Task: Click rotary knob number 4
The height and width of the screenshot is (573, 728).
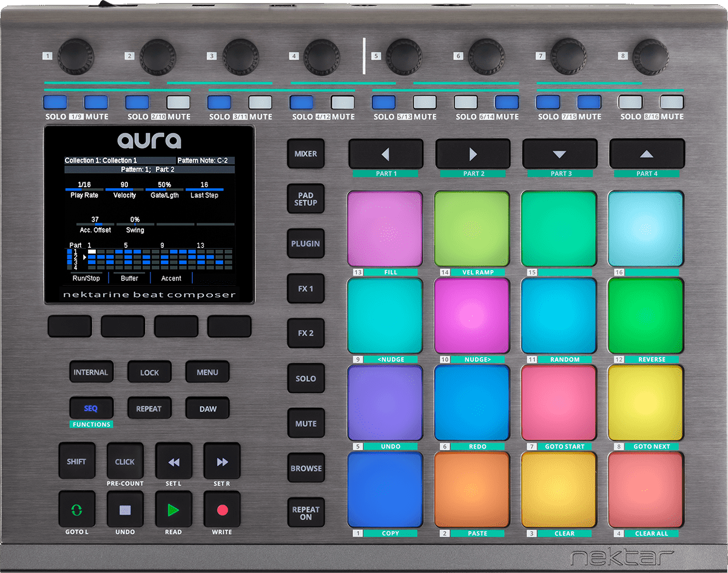Action: (322, 56)
